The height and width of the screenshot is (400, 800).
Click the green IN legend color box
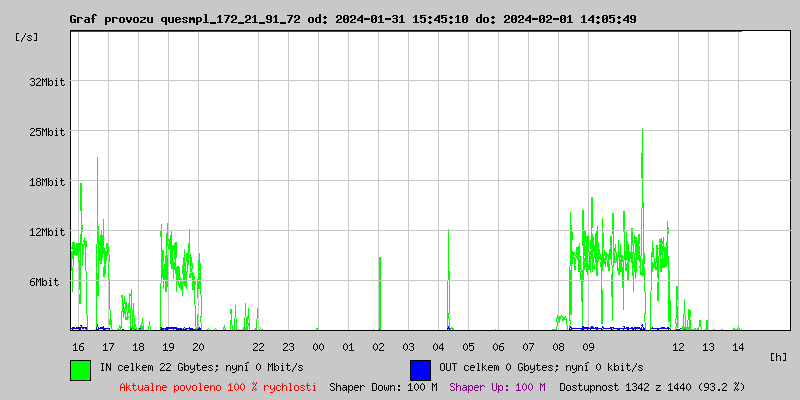coord(80,369)
